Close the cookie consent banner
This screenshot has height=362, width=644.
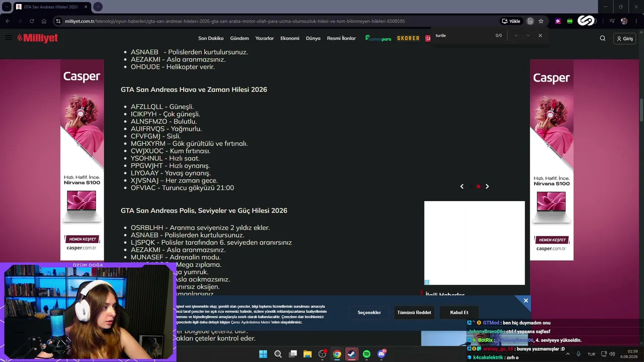pyautogui.click(x=526, y=301)
